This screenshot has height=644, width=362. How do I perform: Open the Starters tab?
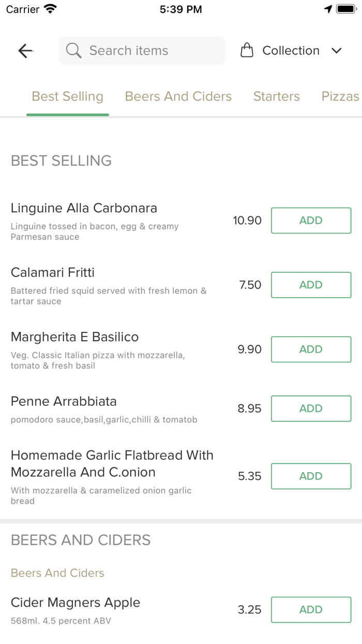coord(277,96)
